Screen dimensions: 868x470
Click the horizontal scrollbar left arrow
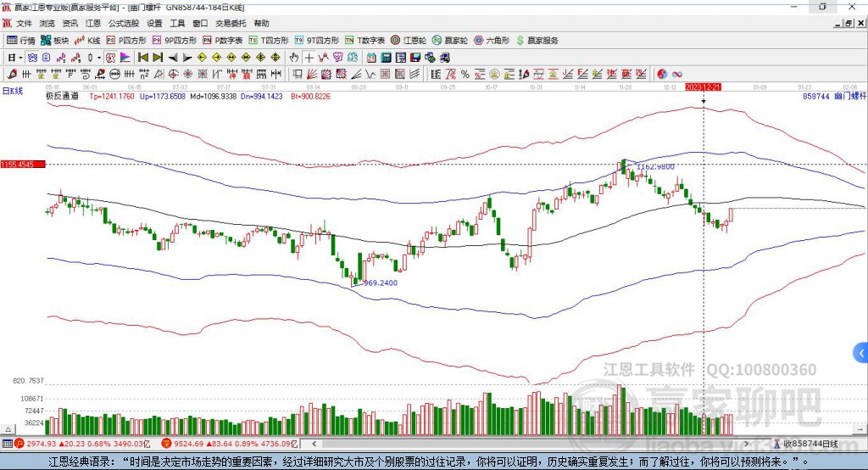pyautogui.click(x=314, y=444)
